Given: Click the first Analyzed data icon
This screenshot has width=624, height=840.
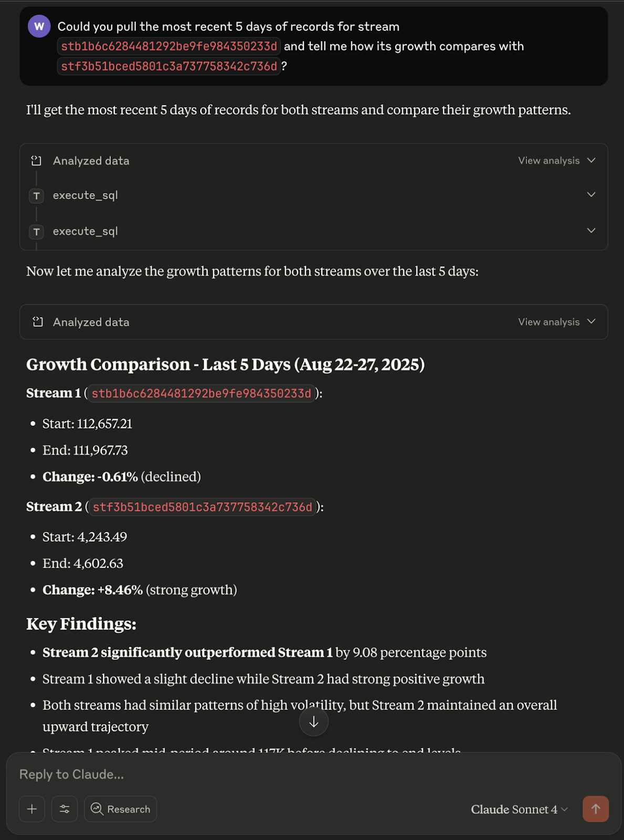Looking at the screenshot, I should click(x=36, y=161).
